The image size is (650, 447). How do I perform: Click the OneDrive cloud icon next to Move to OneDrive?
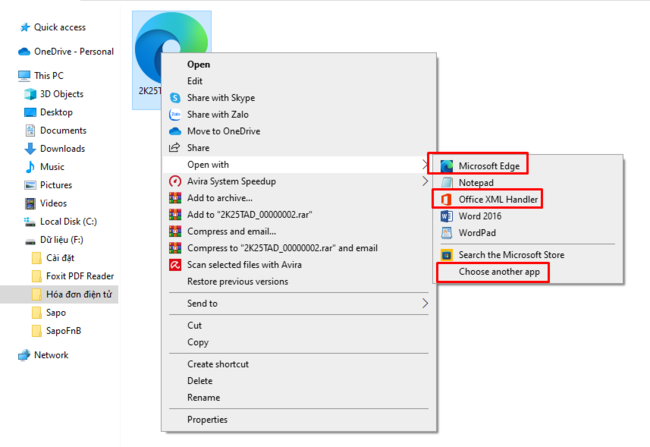coord(175,131)
